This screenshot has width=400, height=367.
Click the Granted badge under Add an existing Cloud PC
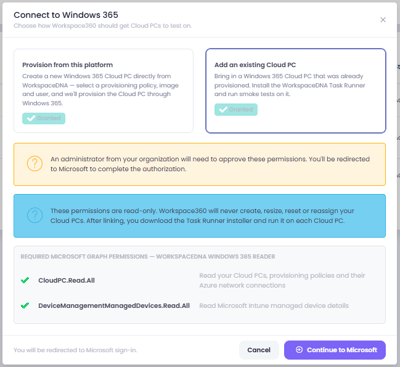[236, 109]
